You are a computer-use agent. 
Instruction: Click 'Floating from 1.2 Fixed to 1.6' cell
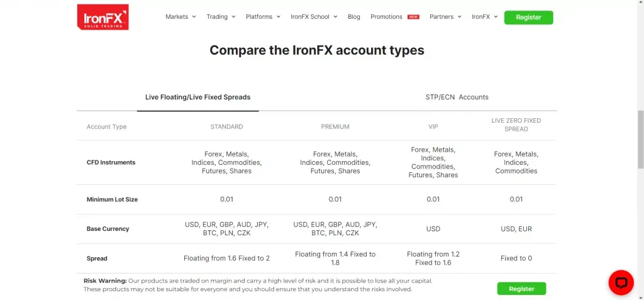(433, 258)
